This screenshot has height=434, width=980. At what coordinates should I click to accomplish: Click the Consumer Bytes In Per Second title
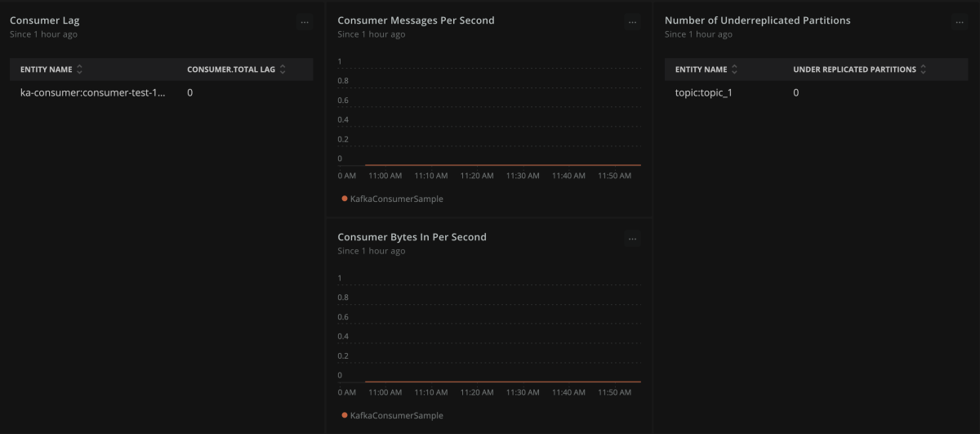click(412, 237)
